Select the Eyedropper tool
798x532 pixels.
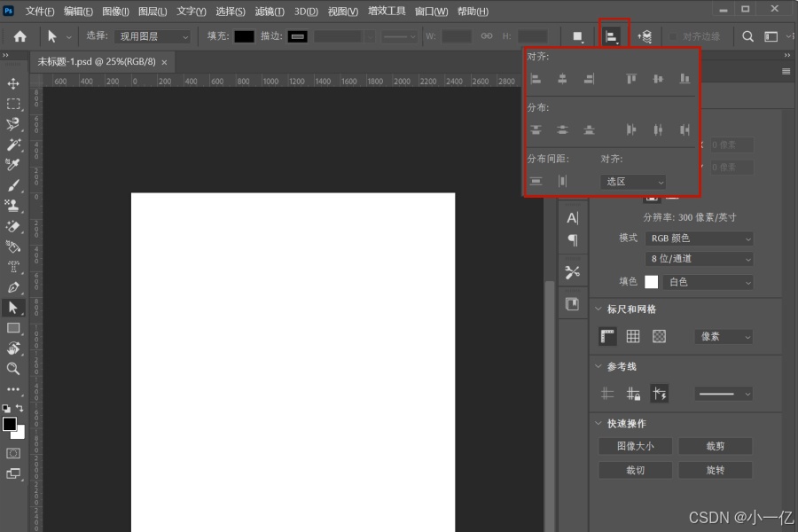click(13, 164)
